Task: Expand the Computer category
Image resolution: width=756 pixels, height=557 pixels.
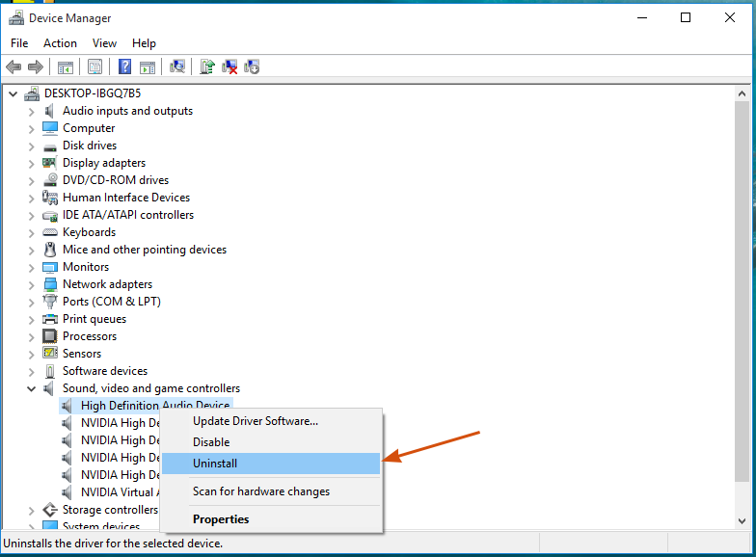Action: click(x=31, y=129)
